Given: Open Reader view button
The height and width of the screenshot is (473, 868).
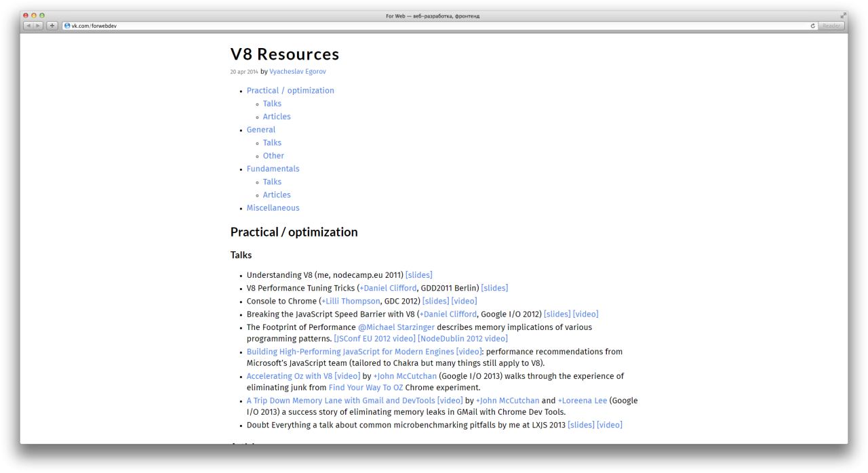Looking at the screenshot, I should tap(831, 26).
